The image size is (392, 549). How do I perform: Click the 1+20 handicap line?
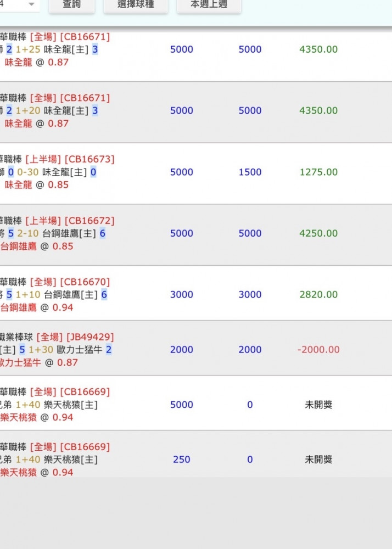28,111
